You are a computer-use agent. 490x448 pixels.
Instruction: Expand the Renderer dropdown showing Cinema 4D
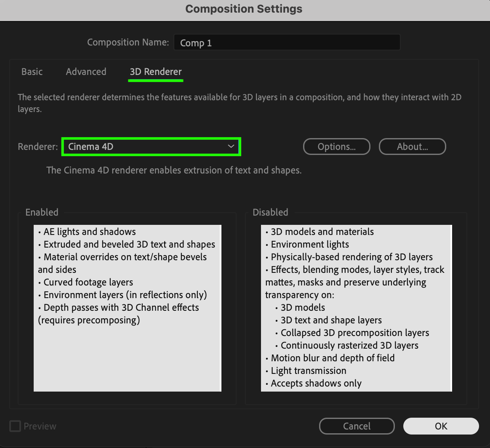(x=151, y=147)
